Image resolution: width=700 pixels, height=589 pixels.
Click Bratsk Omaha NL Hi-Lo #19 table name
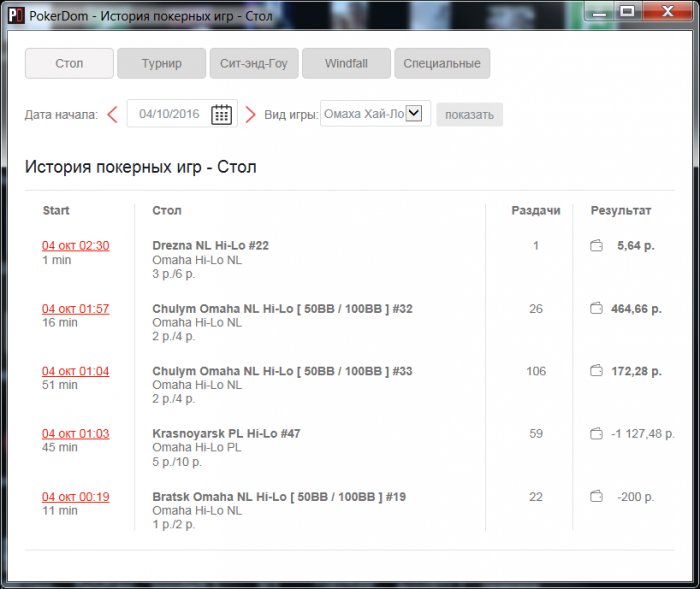pos(279,497)
